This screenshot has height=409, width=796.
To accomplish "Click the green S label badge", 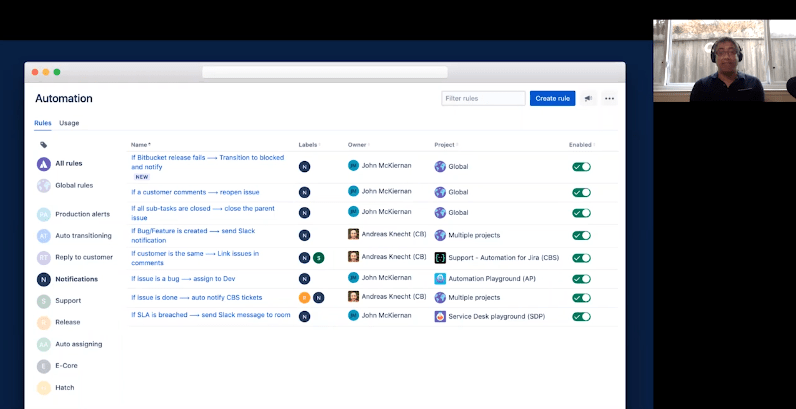I will (319, 257).
